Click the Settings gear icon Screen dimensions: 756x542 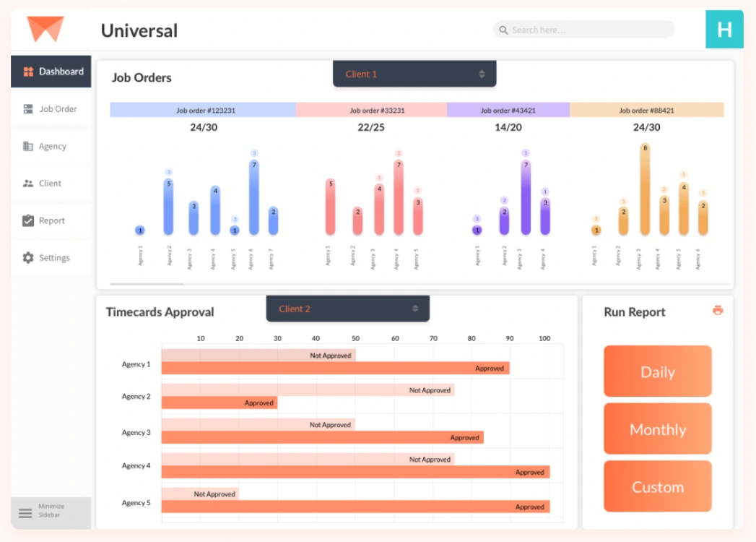tap(28, 258)
